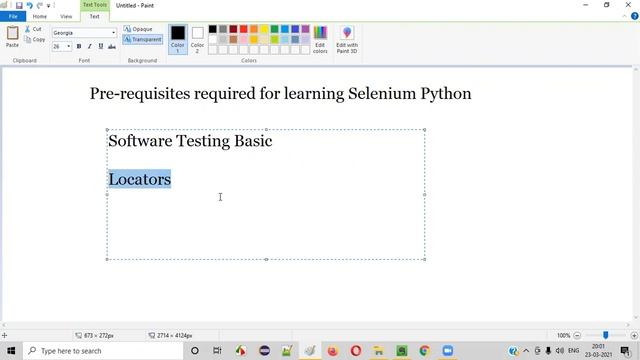
Task: Open Customize Quick Access Toolbar dropdown
Action: [48, 6]
